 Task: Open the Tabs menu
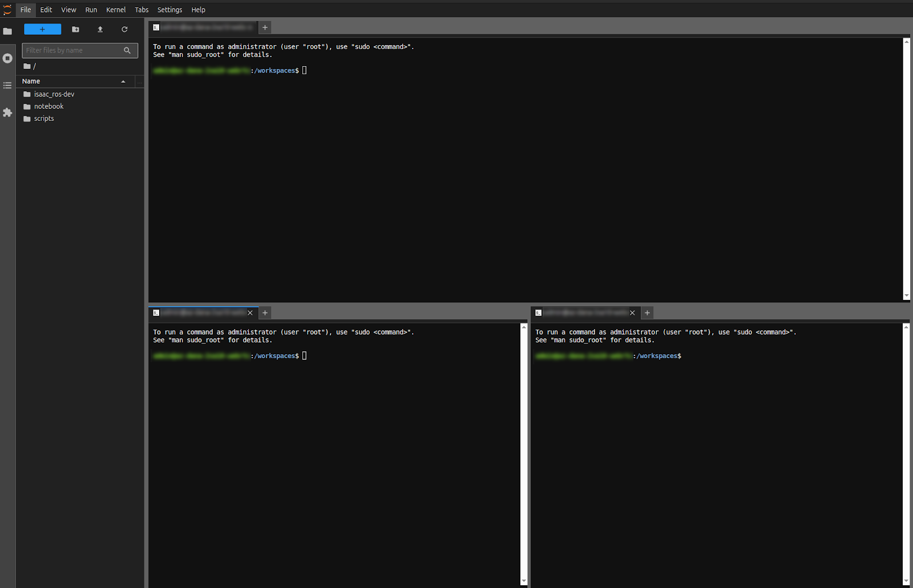click(142, 10)
